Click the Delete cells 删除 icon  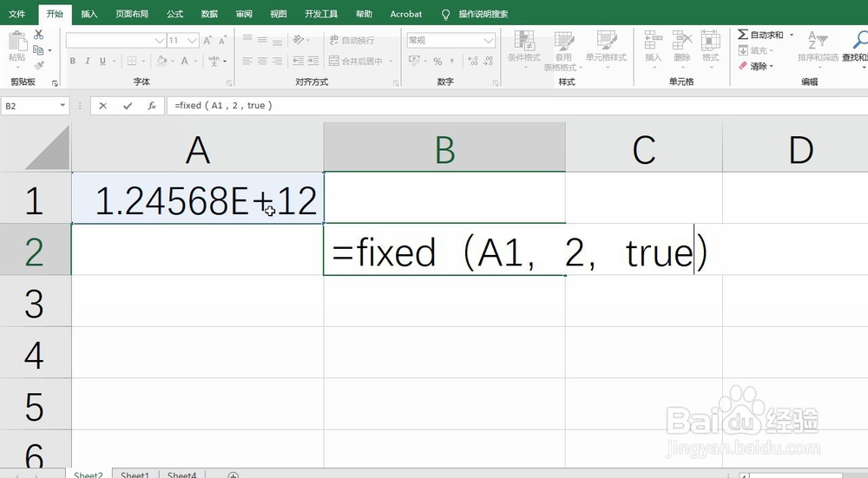(682, 41)
